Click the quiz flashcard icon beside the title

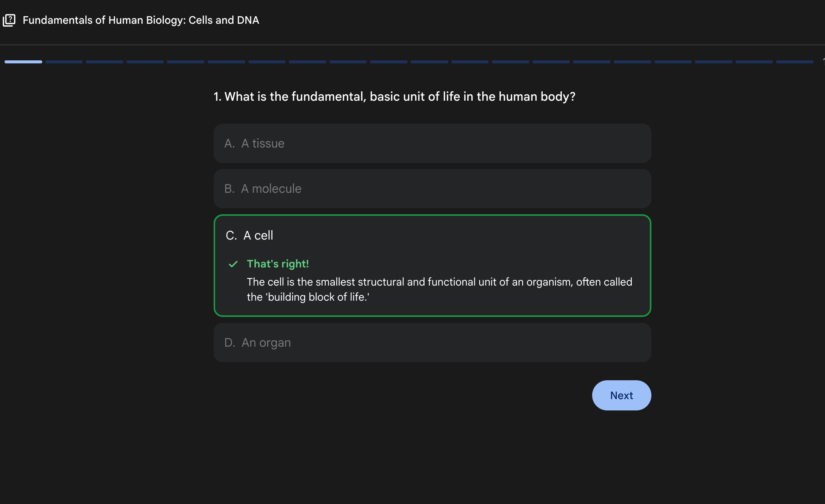point(9,20)
